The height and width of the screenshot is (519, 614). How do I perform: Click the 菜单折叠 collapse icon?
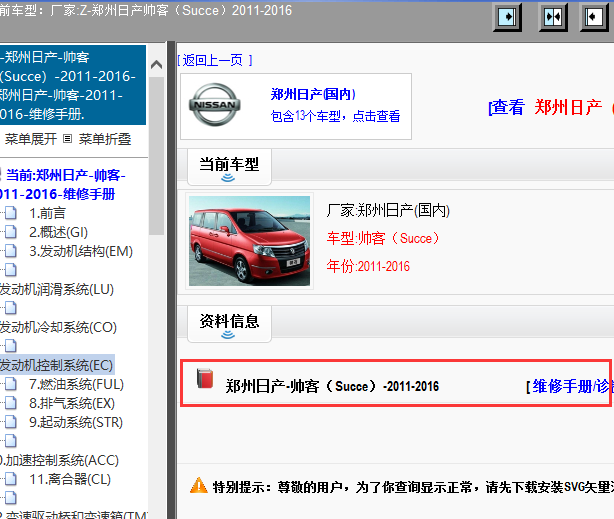click(67, 139)
